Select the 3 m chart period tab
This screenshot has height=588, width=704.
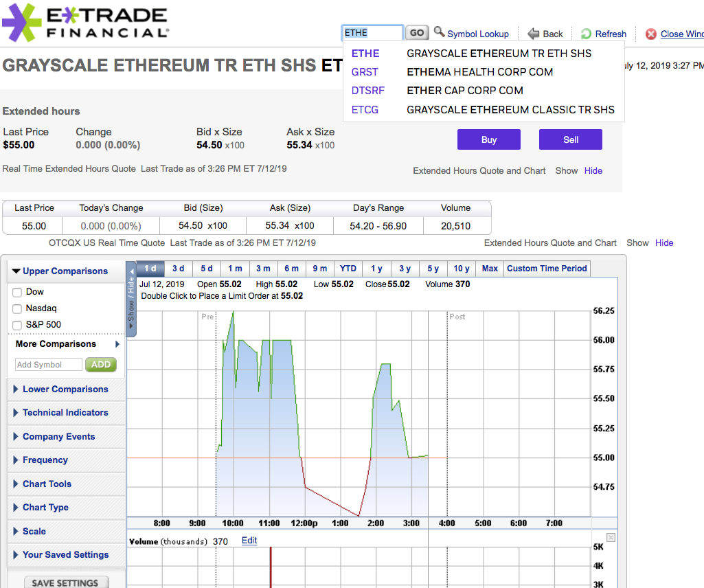pos(263,268)
